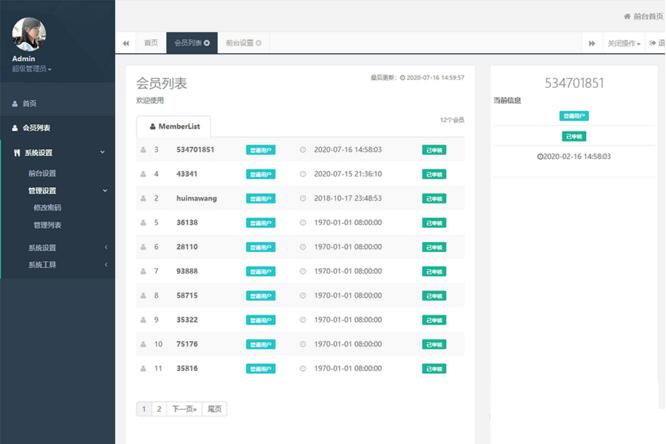
Task: Select 修改密码 in sidebar
Action: click(47, 207)
